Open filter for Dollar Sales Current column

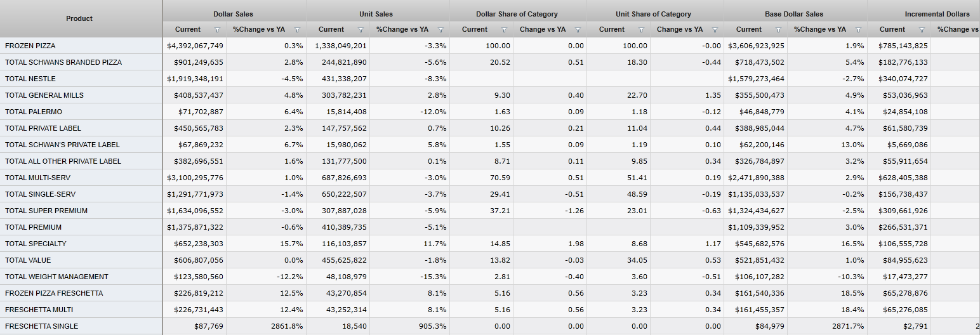point(218,30)
